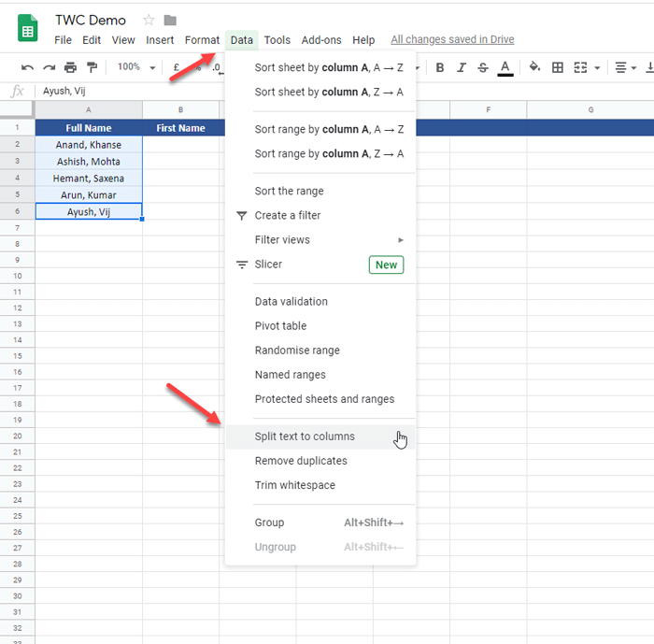Open the View menu
Viewport: 654px width, 644px height.
coord(123,40)
